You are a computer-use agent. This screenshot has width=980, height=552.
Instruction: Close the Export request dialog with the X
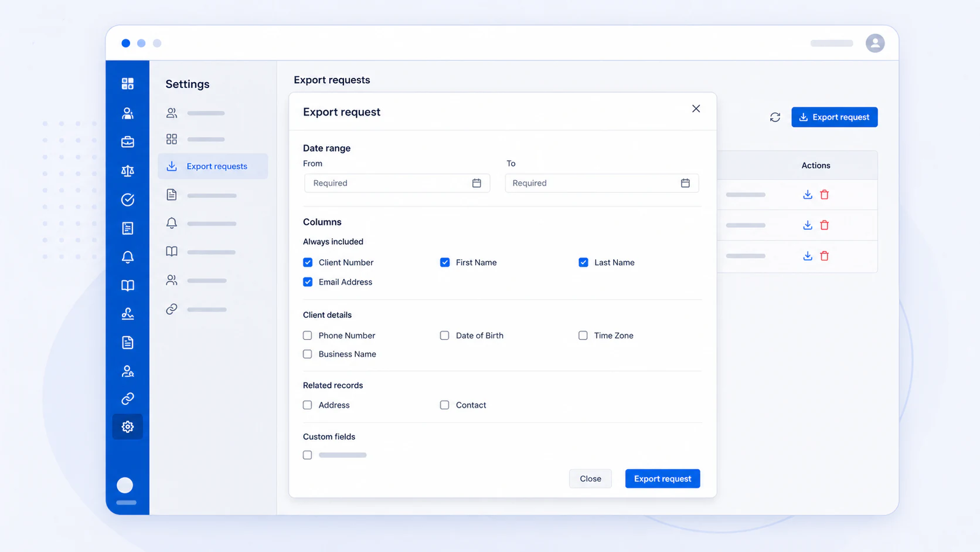point(696,109)
